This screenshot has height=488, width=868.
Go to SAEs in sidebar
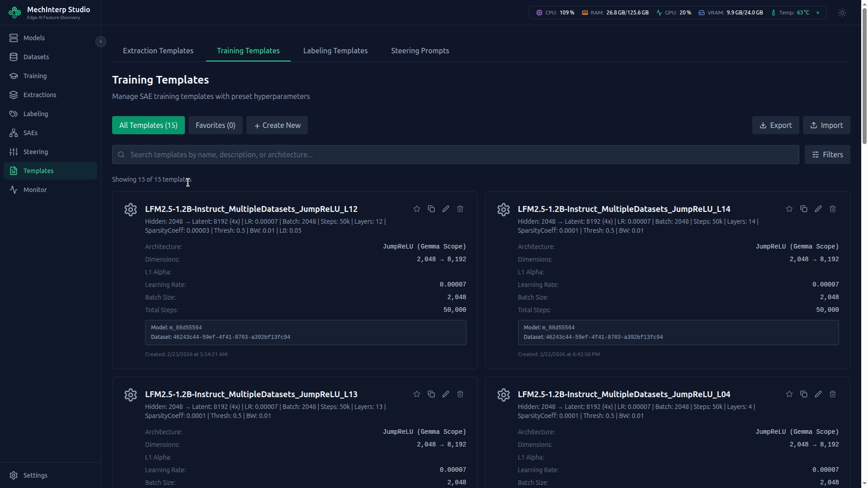[50, 133]
